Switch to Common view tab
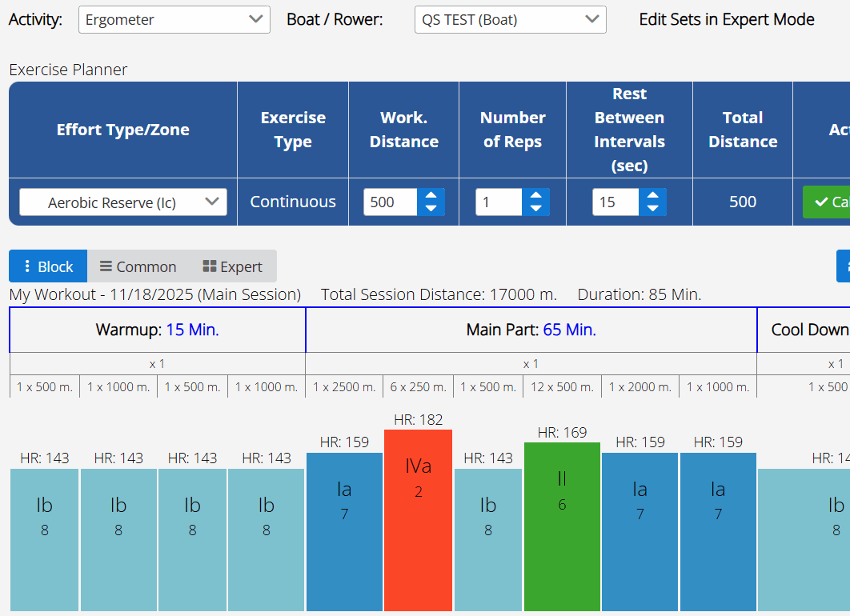 click(x=138, y=266)
